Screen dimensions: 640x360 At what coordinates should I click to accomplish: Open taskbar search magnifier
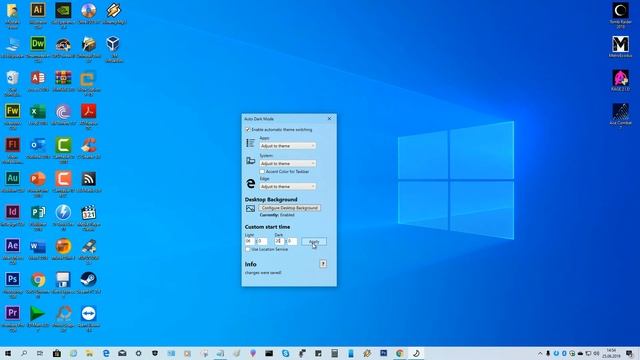tap(24, 353)
